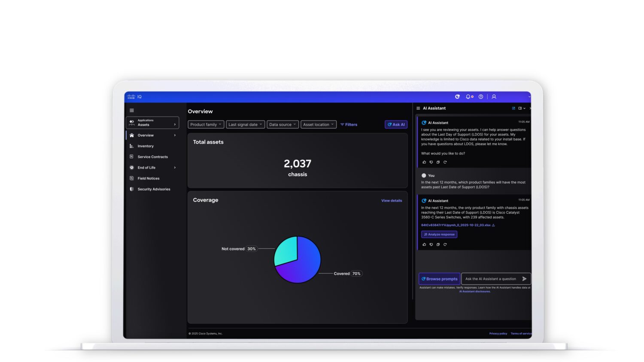Collapse the AI Assistant panel
644x362 pixels.
(531, 108)
